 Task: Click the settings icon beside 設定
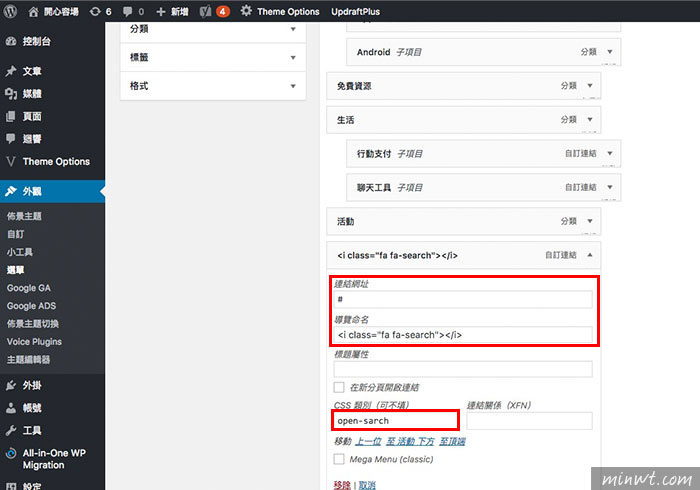click(11, 486)
